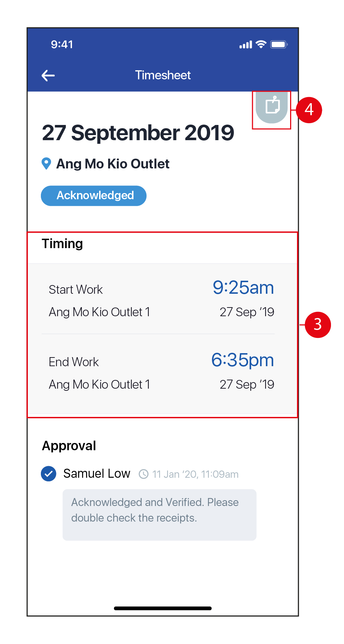Tap the clock icon beside approval time

(x=144, y=474)
